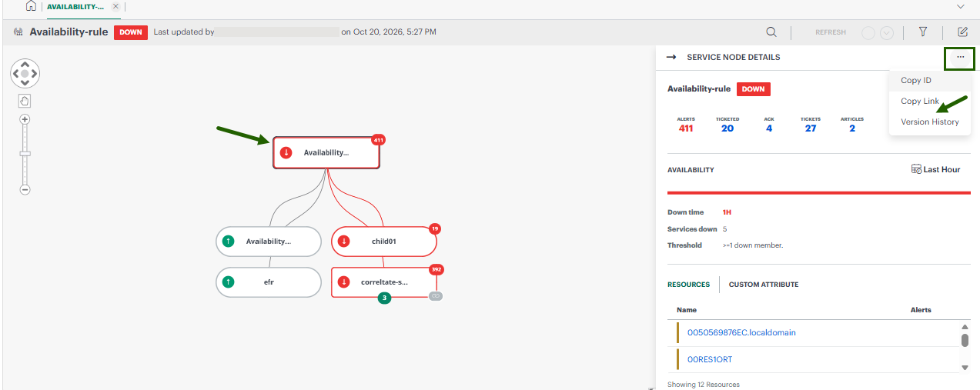This screenshot has height=390, width=980.
Task: Open the filter funnel icon
Action: pyautogui.click(x=923, y=32)
